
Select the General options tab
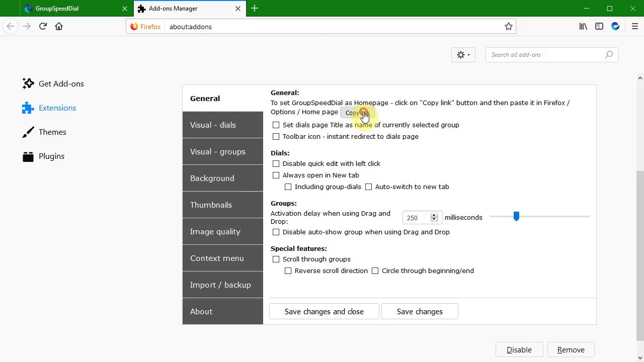(x=223, y=99)
